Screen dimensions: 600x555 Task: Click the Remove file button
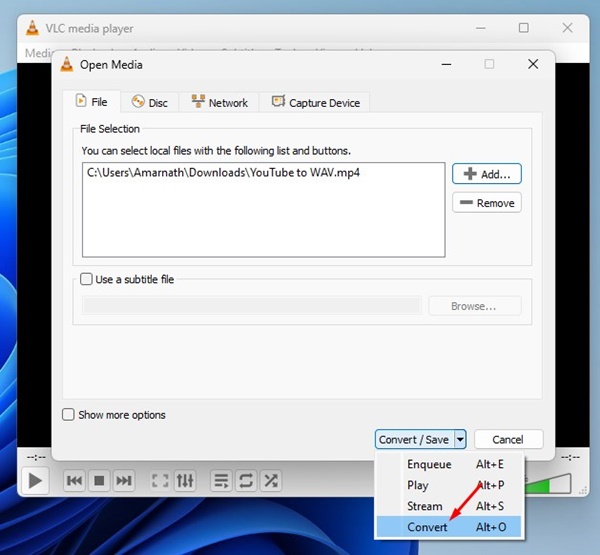pos(487,202)
